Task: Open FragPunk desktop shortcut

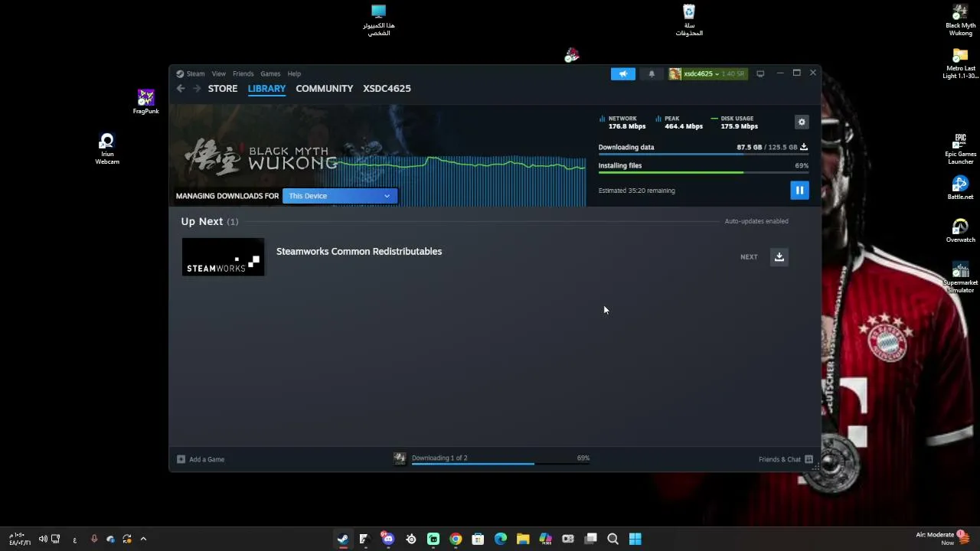Action: (x=145, y=102)
